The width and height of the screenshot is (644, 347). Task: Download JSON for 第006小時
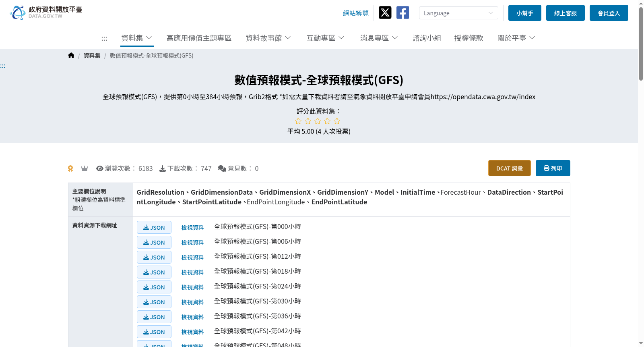(x=154, y=242)
